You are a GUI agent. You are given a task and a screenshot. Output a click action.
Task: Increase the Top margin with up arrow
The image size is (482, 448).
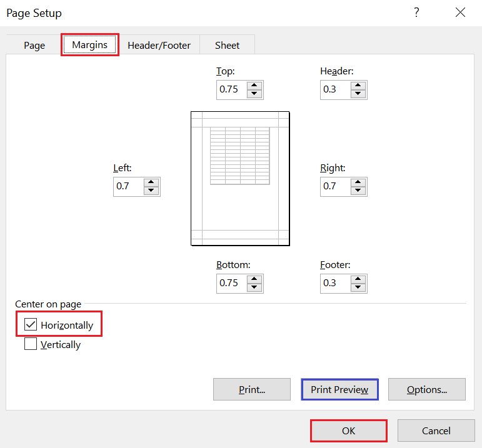(x=254, y=86)
